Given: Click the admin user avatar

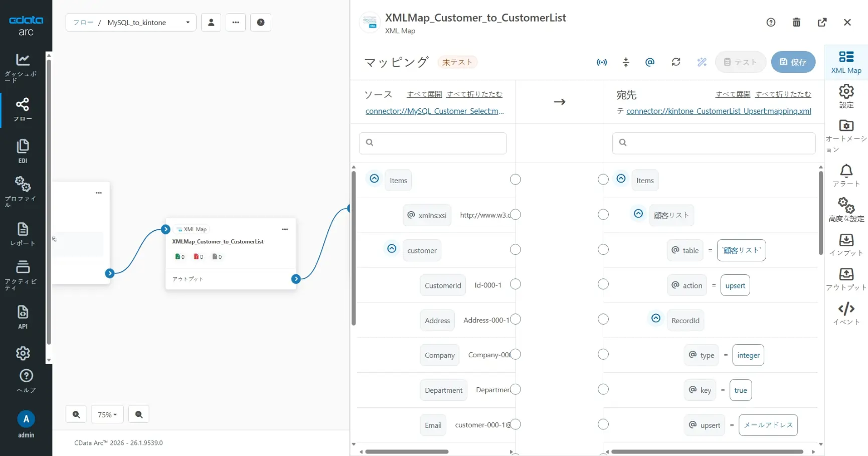Looking at the screenshot, I should [26, 419].
